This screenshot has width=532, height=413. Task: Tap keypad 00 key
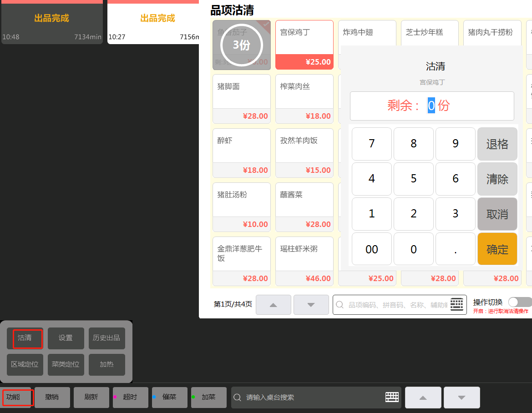pos(372,249)
